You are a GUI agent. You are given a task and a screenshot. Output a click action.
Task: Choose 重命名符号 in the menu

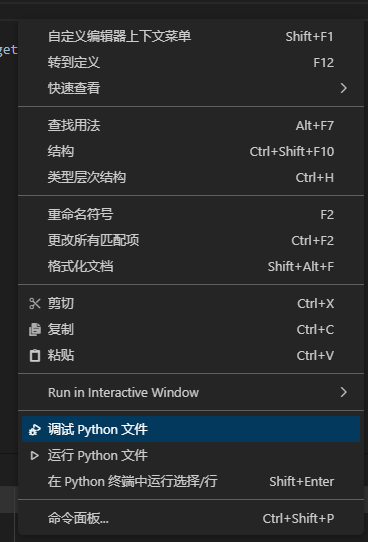click(x=191, y=215)
